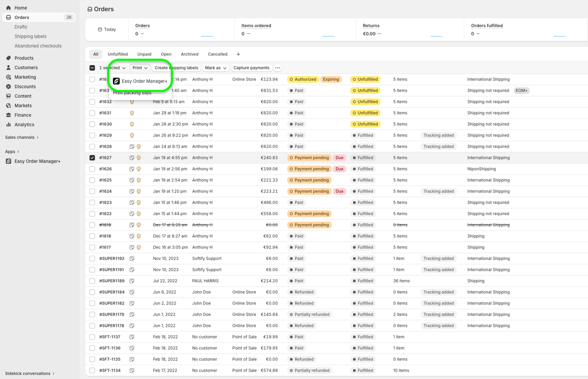Open the Today date range picker
The height and width of the screenshot is (379, 588).
click(107, 30)
